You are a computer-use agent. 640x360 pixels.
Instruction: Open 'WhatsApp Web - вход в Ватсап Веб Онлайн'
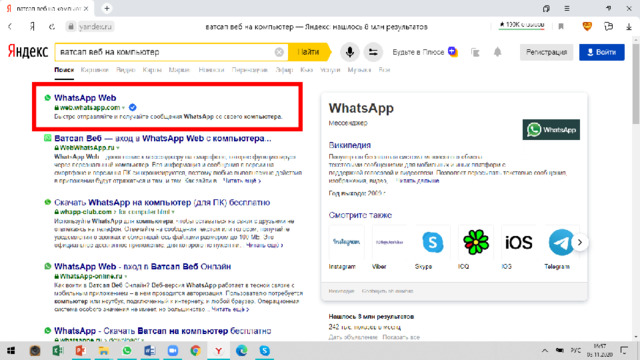(x=142, y=267)
